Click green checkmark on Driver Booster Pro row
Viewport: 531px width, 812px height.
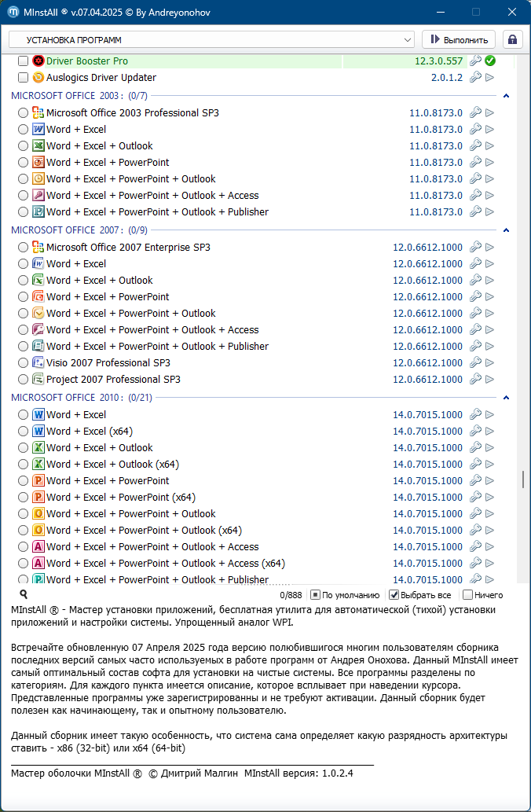point(489,61)
